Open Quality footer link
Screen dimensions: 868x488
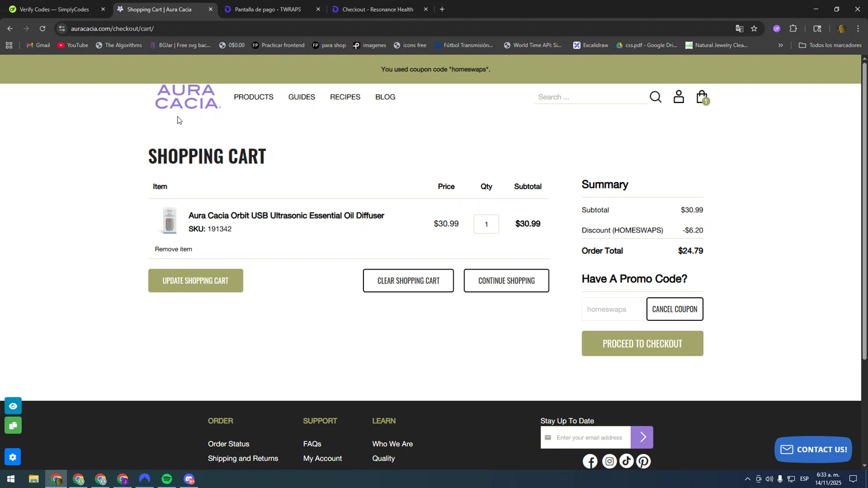point(384,459)
